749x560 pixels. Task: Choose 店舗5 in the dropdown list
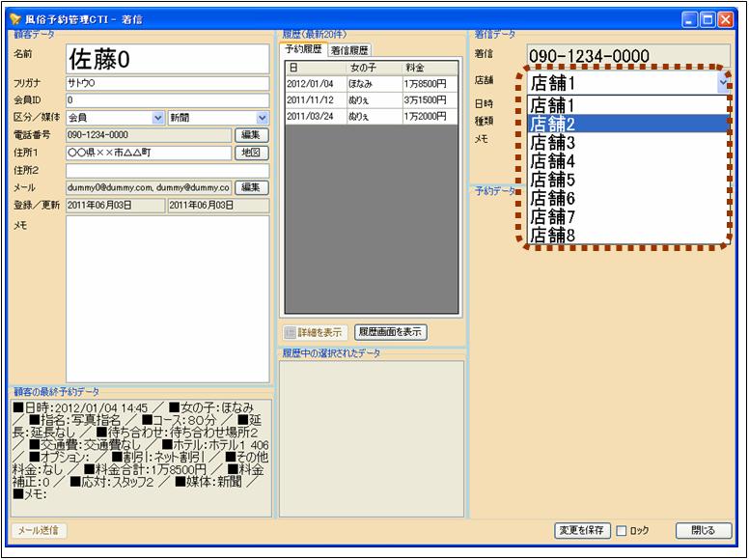point(625,180)
